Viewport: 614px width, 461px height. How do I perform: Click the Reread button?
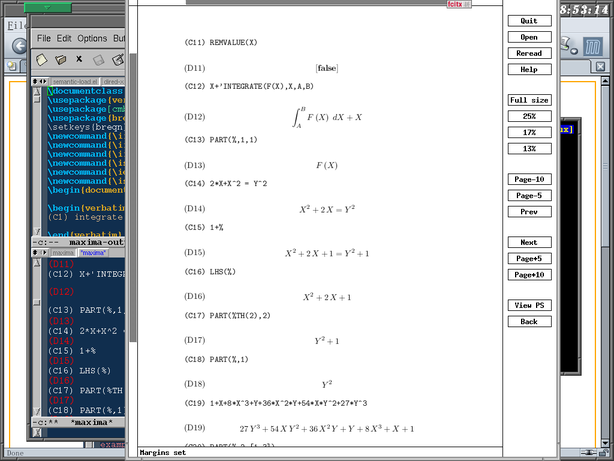529,53
